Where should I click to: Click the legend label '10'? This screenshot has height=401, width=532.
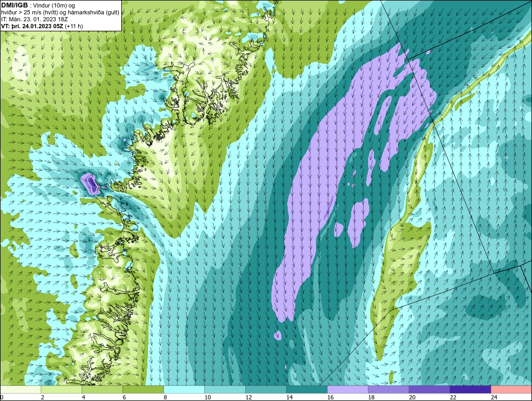pos(207,397)
